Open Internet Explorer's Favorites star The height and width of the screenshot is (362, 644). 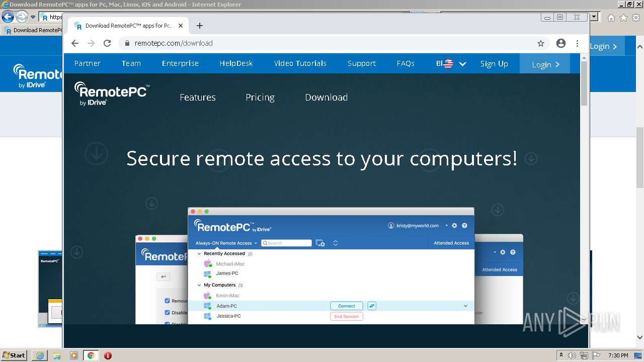point(624,18)
